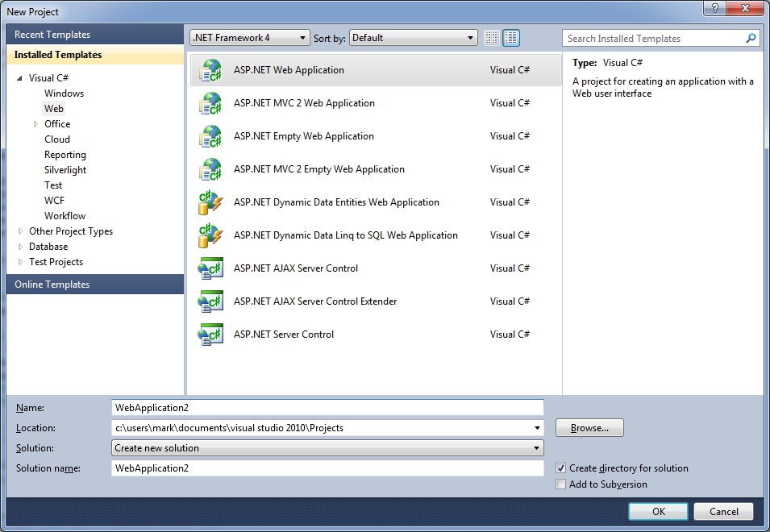Open the .NET Framework 4 dropdown
Screen dimensions: 770x532
(x=249, y=38)
